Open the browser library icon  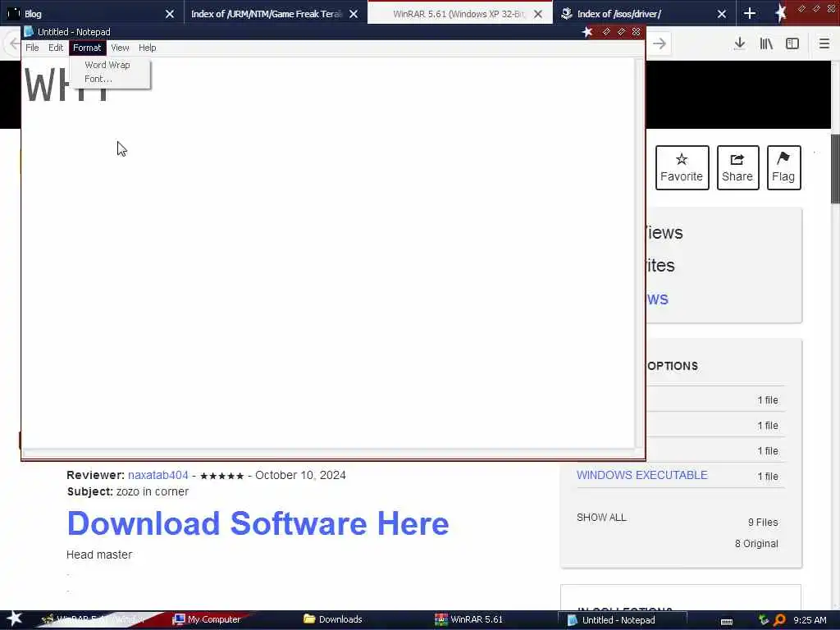pyautogui.click(x=766, y=43)
